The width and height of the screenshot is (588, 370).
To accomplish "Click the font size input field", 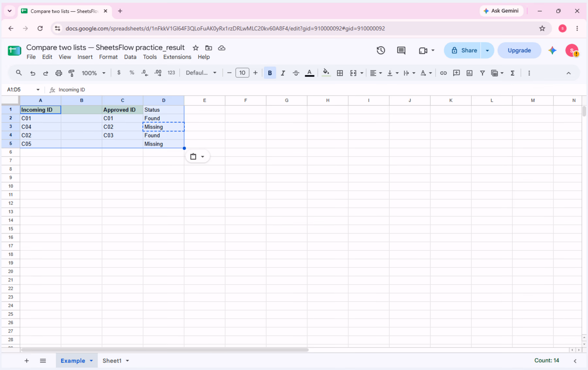I will pos(242,73).
